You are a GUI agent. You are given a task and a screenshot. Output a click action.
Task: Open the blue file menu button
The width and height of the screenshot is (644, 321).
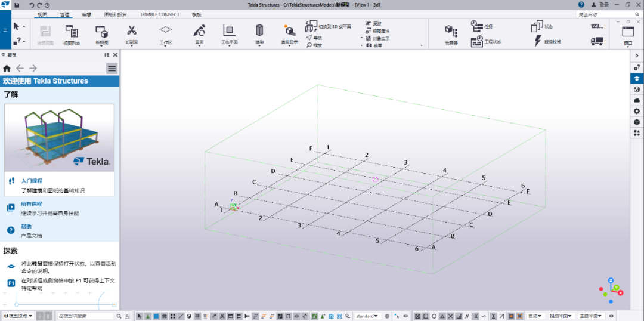[x=5, y=30]
